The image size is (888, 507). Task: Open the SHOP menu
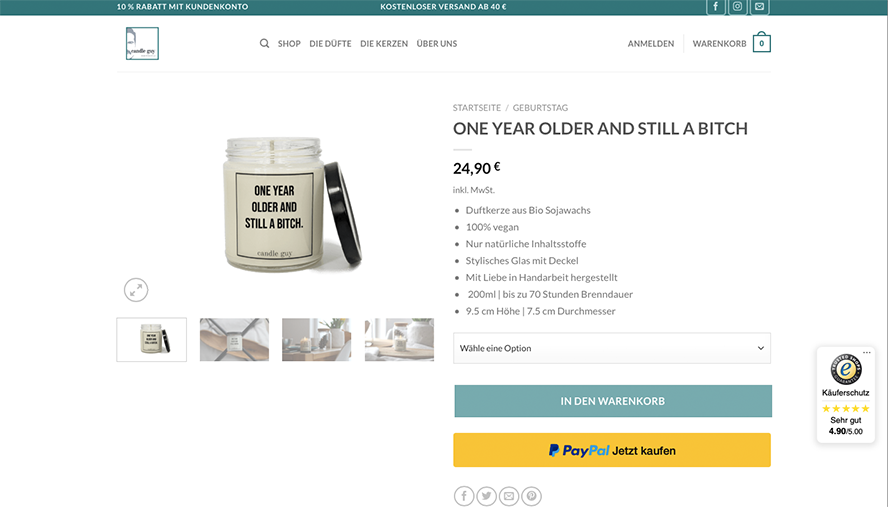pos(289,44)
